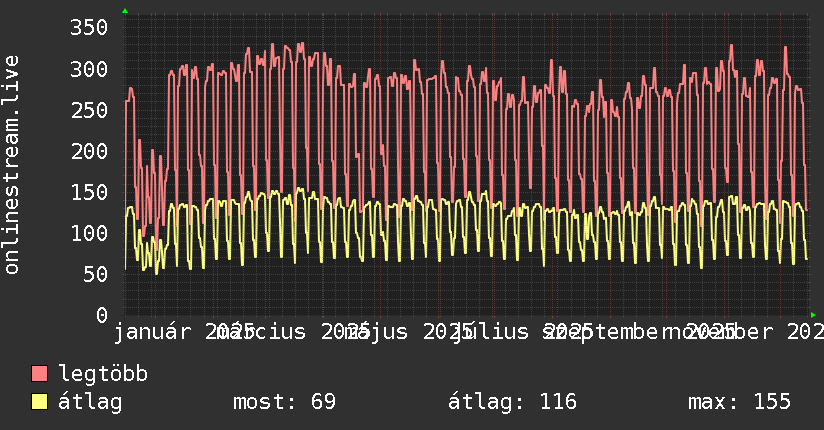Image resolution: width=824 pixels, height=430 pixels.
Task: Click the green arrow ending the x-axis
Action: coord(813,315)
